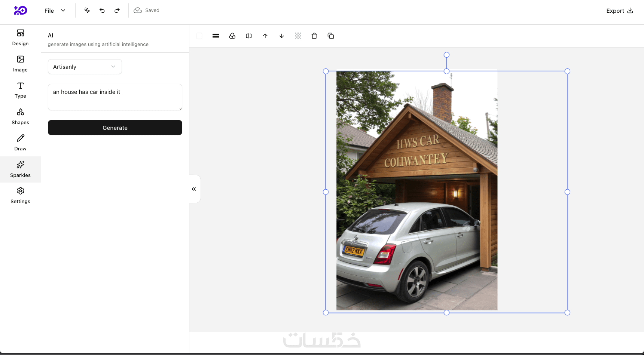Bring the layer forward with up arrow
The width and height of the screenshot is (644, 355).
(265, 36)
